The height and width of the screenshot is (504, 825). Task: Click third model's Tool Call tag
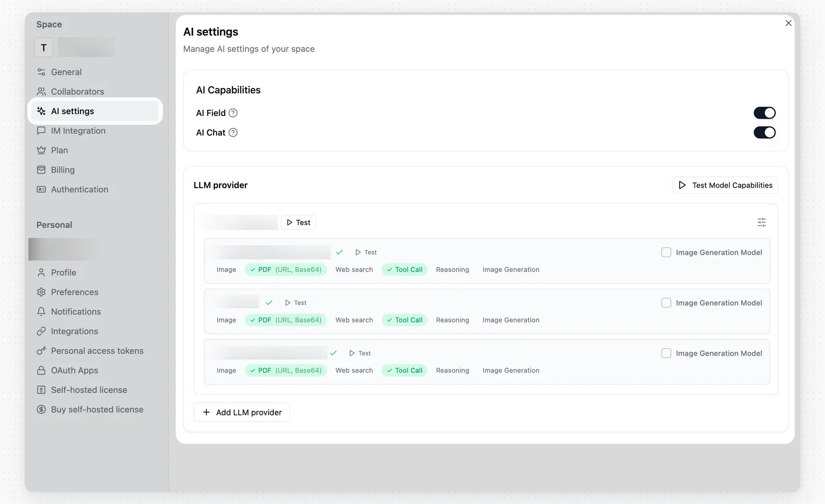coord(405,371)
